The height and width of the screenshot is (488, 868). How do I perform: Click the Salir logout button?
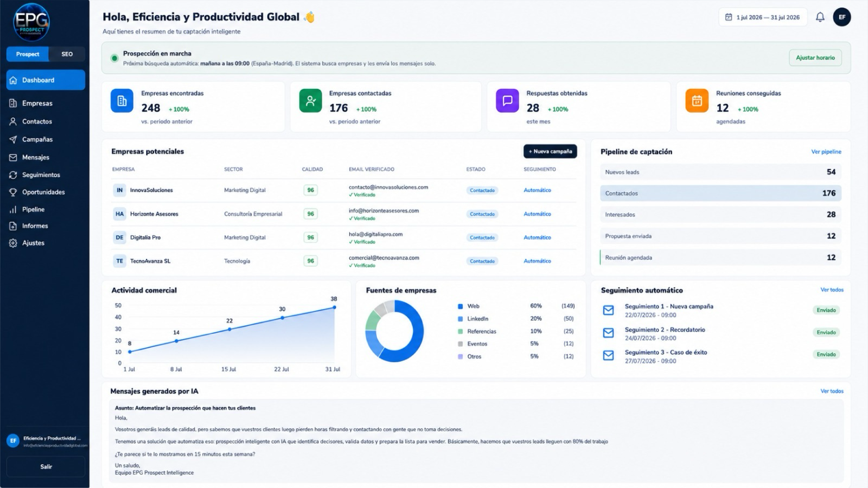pos(46,466)
